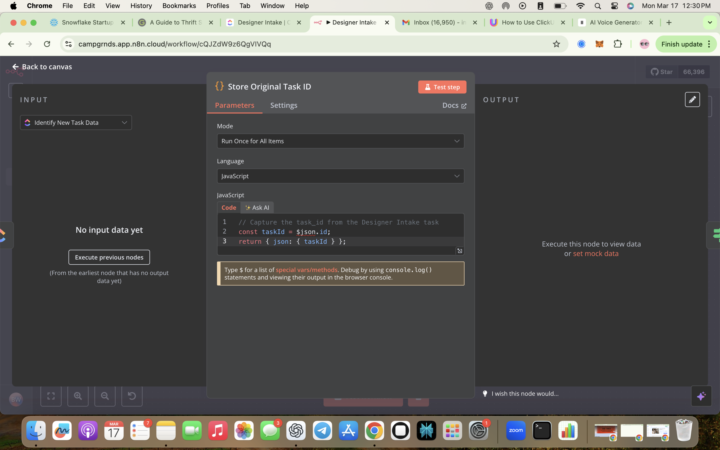Image resolution: width=720 pixels, height=450 pixels.
Task: Click the edit output pencil icon
Action: 692,99
